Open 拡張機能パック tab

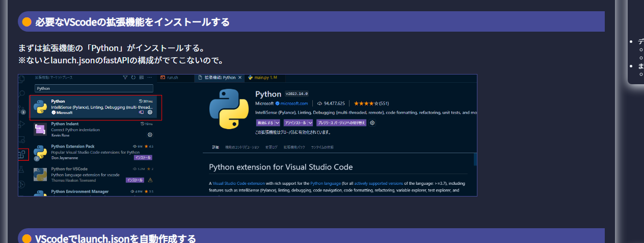point(294,147)
